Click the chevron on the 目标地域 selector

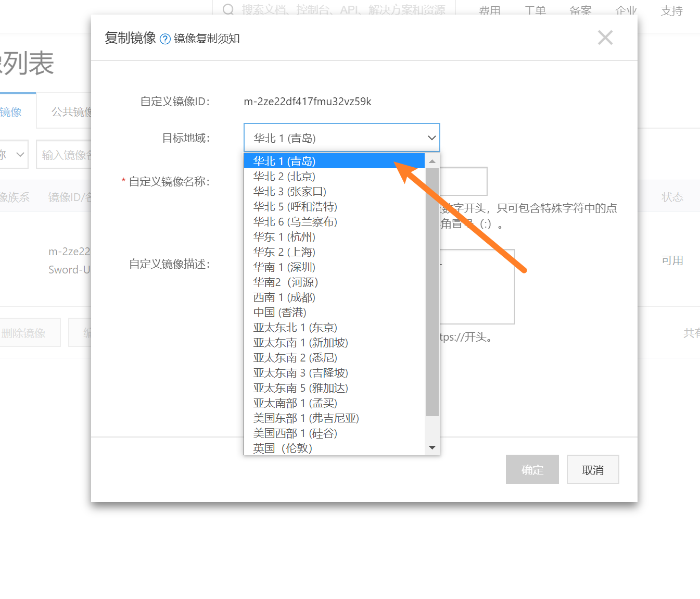point(431,138)
